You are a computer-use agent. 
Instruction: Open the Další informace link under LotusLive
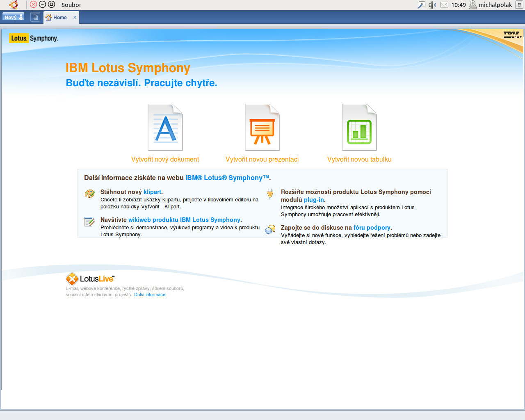click(150, 294)
